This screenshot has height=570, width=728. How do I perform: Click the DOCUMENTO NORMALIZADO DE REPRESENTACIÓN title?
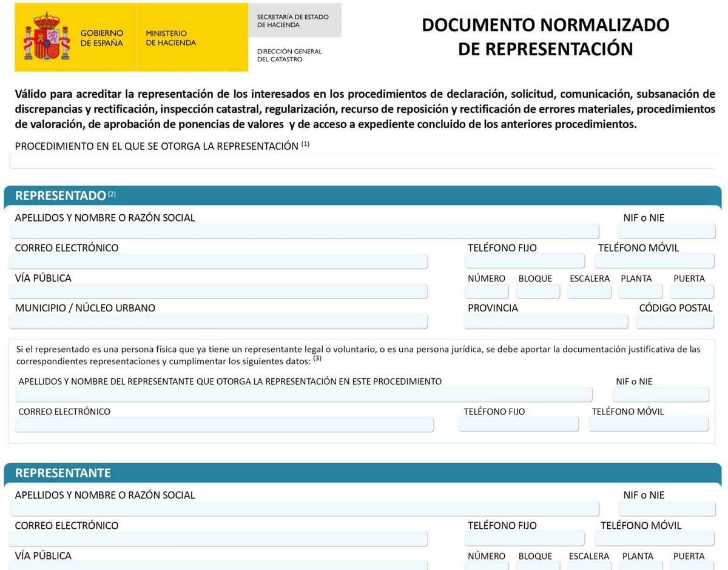(x=545, y=37)
